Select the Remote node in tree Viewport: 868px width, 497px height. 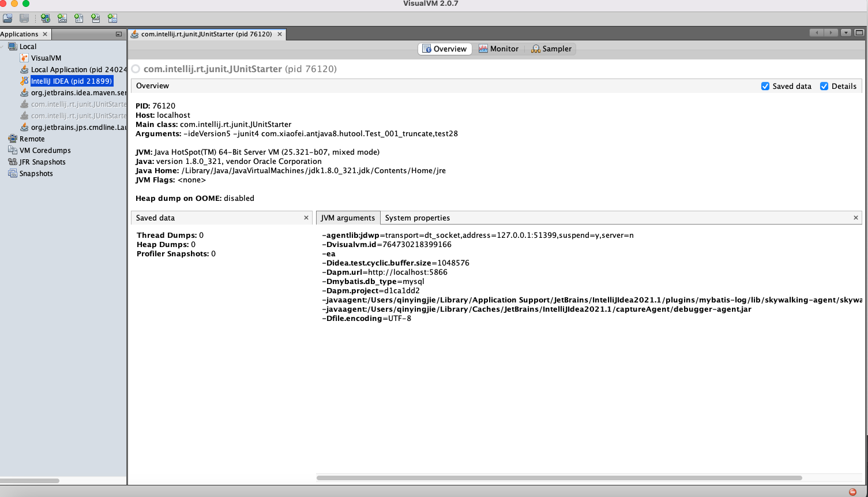(32, 139)
